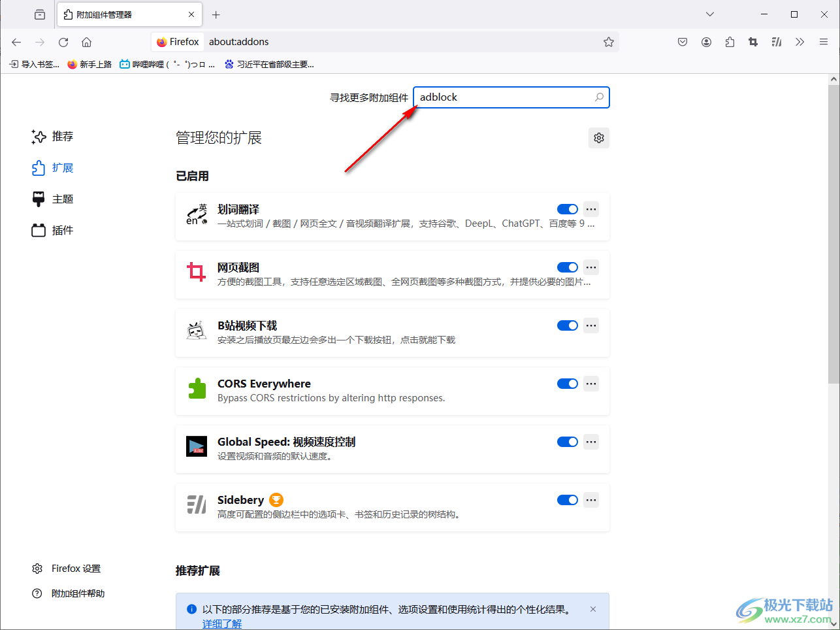Open more options for 网页截图

[x=591, y=267]
